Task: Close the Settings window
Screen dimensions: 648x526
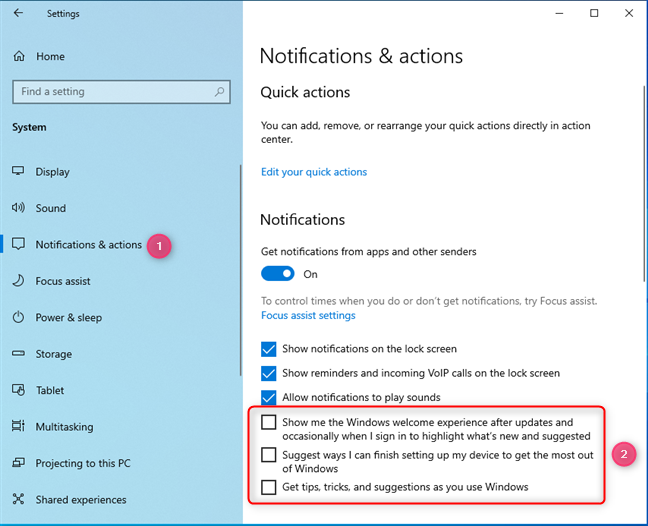Action: tap(629, 13)
